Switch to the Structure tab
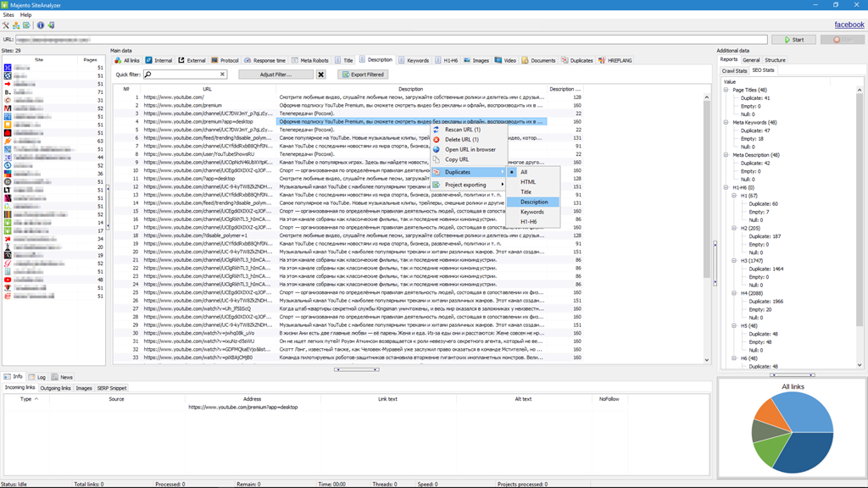 [775, 60]
